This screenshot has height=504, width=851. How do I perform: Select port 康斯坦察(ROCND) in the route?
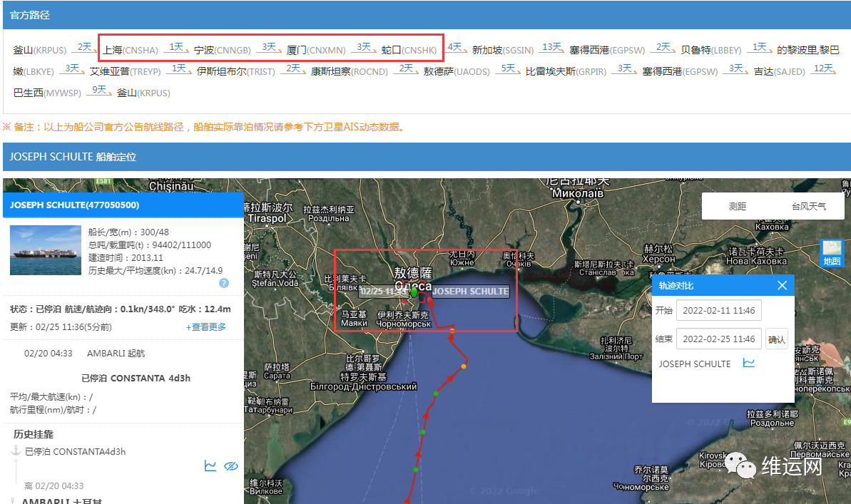(x=349, y=71)
